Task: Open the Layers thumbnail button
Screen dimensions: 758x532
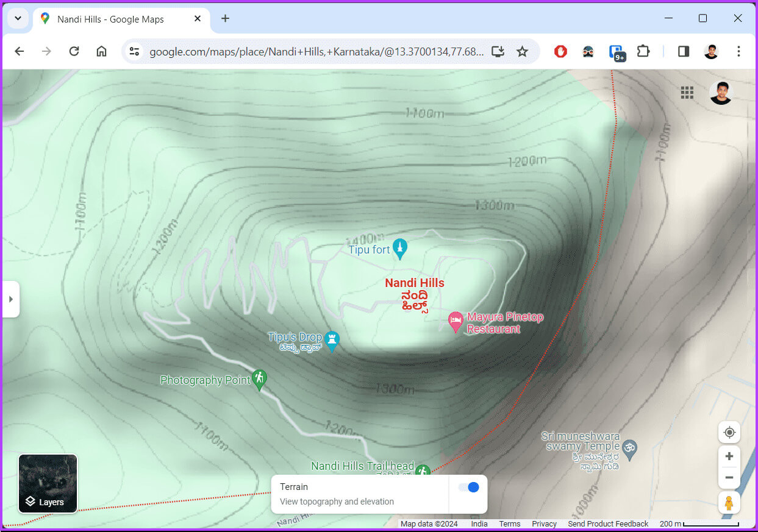Action: pos(48,483)
